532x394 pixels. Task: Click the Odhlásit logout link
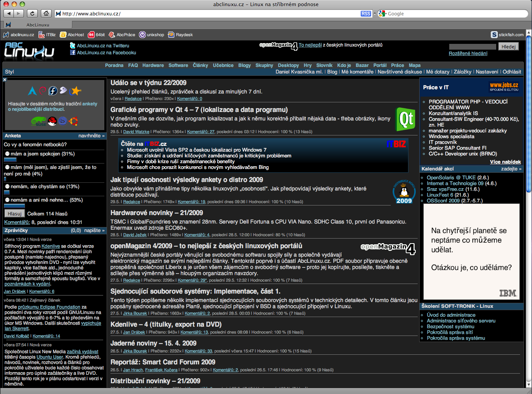click(x=512, y=72)
